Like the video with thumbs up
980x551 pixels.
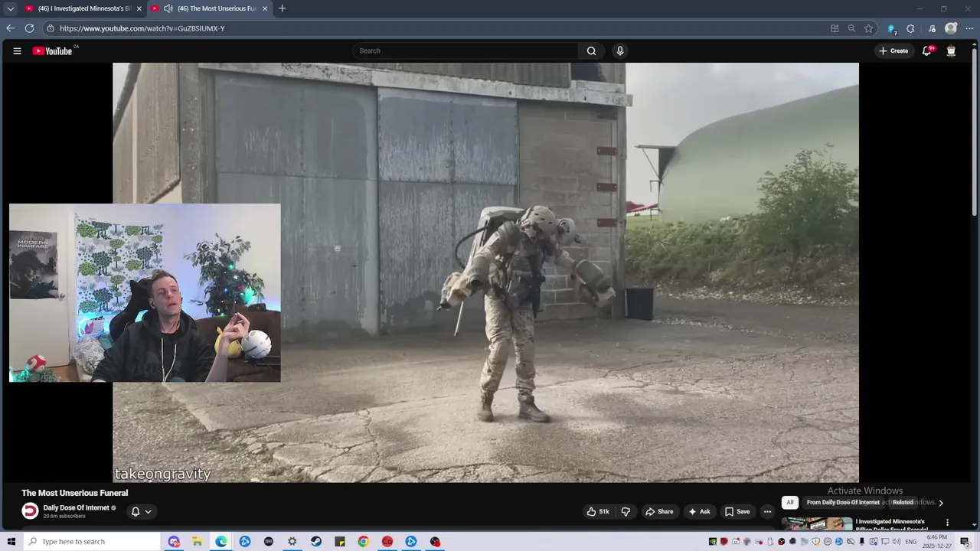598,511
